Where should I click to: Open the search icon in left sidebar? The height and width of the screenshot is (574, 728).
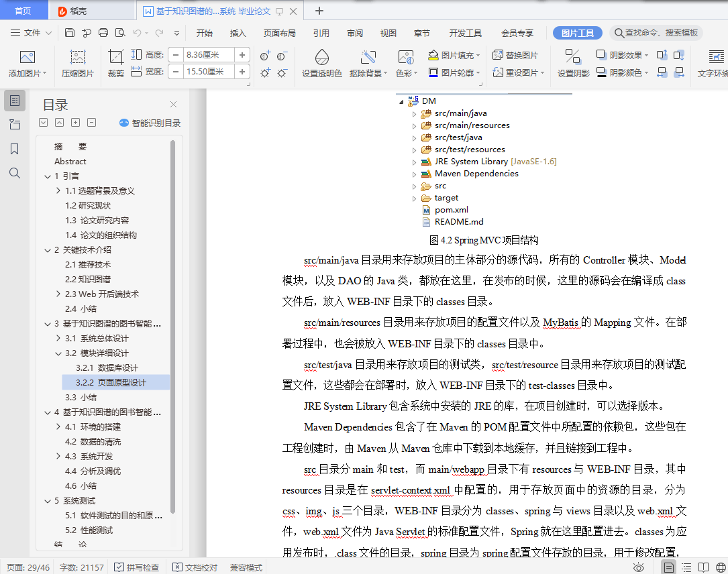14,173
